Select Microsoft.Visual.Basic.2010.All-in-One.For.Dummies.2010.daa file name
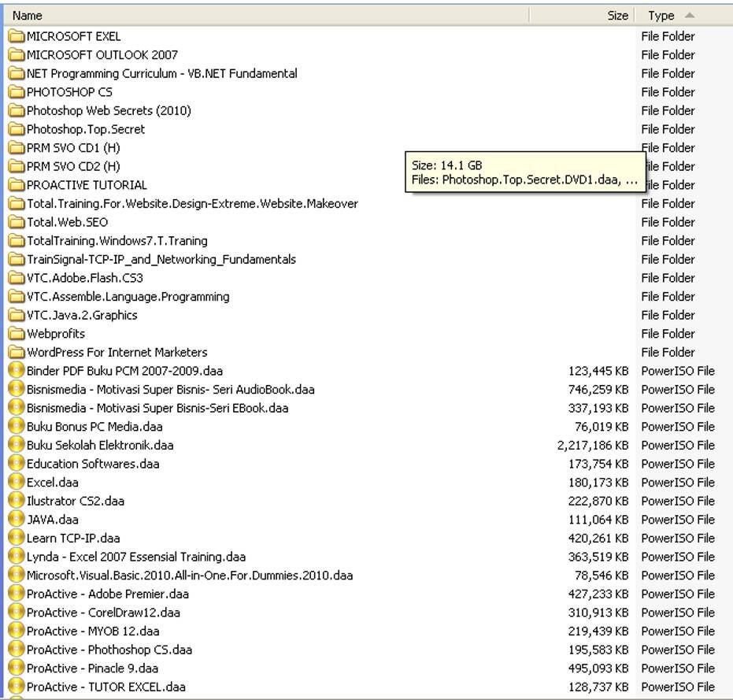 (190, 575)
